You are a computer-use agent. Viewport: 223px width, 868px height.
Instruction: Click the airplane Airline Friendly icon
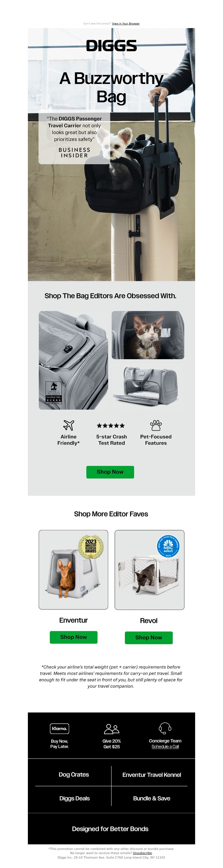point(69,425)
